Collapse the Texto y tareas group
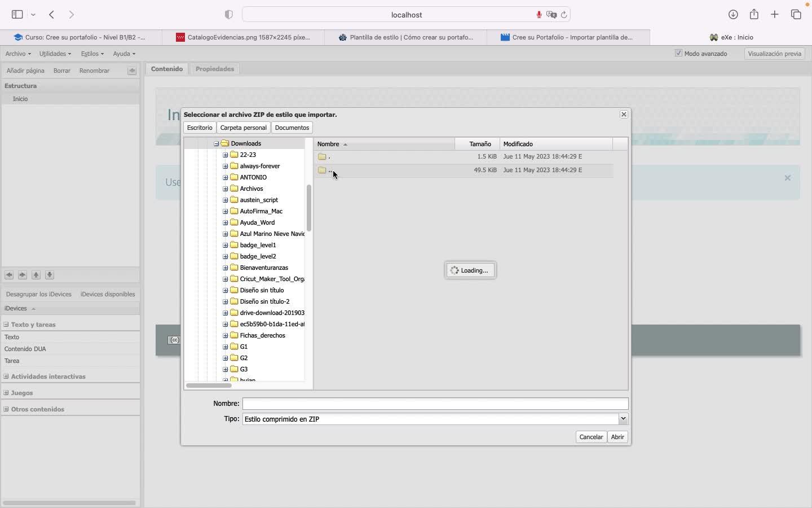Screen dimensions: 812x508 [x=6, y=325]
